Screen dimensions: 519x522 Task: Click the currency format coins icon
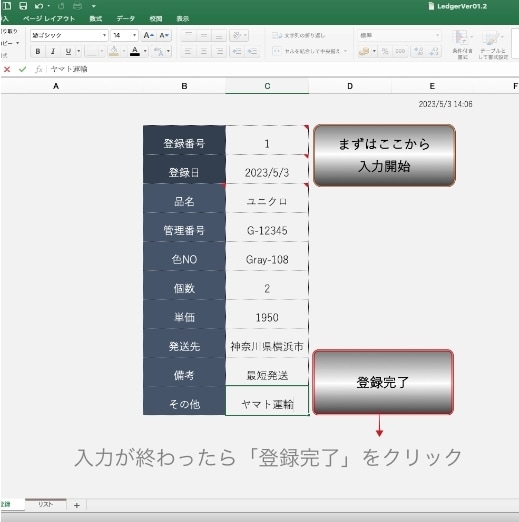coord(364,51)
